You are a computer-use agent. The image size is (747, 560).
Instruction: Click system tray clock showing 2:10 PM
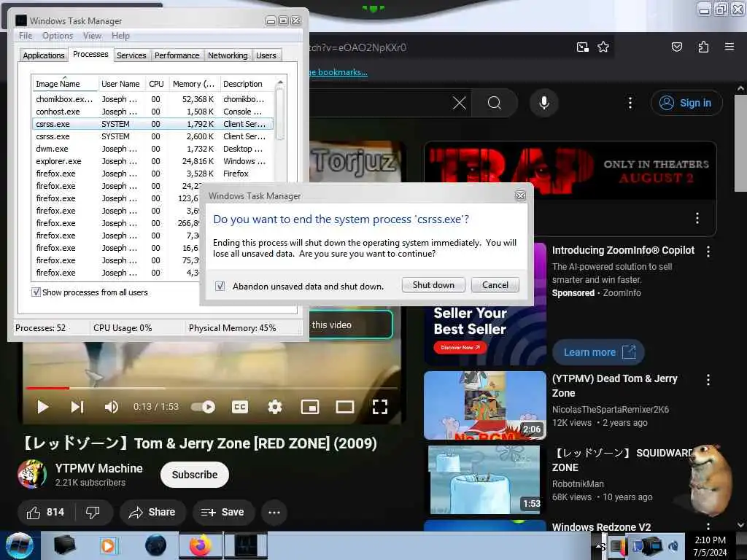pyautogui.click(x=710, y=546)
